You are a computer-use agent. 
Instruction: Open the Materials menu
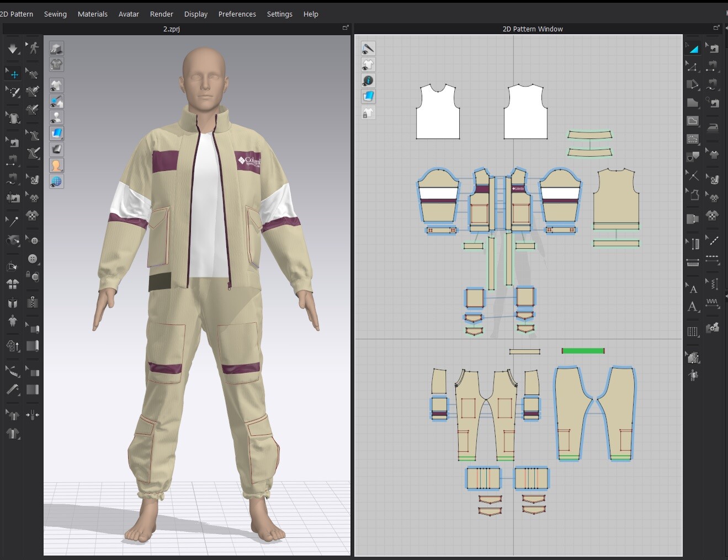93,14
